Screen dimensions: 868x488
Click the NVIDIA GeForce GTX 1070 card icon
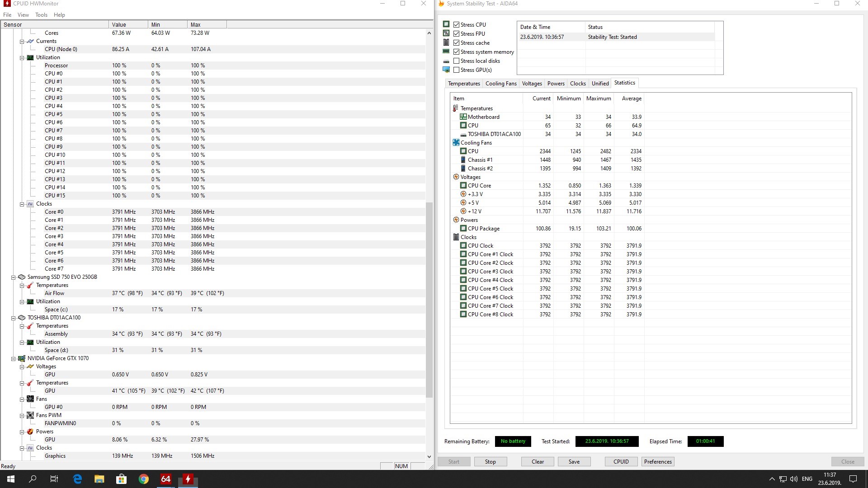(x=21, y=358)
